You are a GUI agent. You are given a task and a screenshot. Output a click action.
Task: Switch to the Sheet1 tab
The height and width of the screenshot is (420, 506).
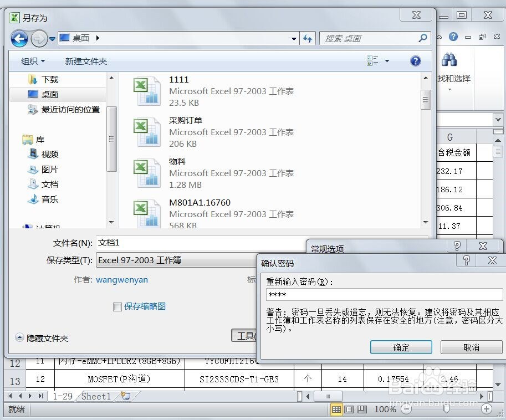coord(95,396)
